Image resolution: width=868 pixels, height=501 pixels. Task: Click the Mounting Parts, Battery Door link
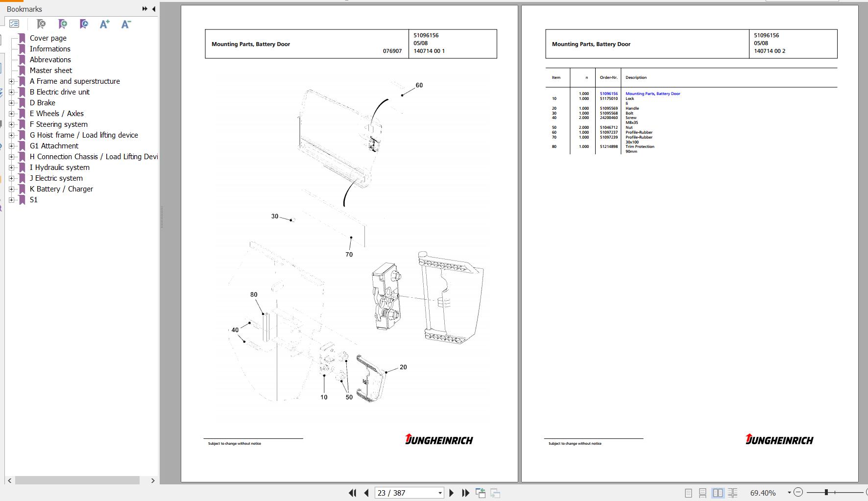click(x=652, y=94)
